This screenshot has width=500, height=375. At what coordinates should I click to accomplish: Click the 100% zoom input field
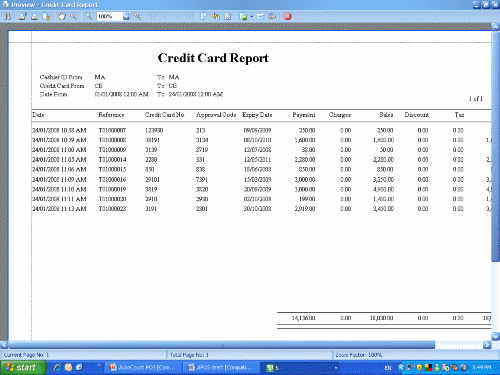110,16
